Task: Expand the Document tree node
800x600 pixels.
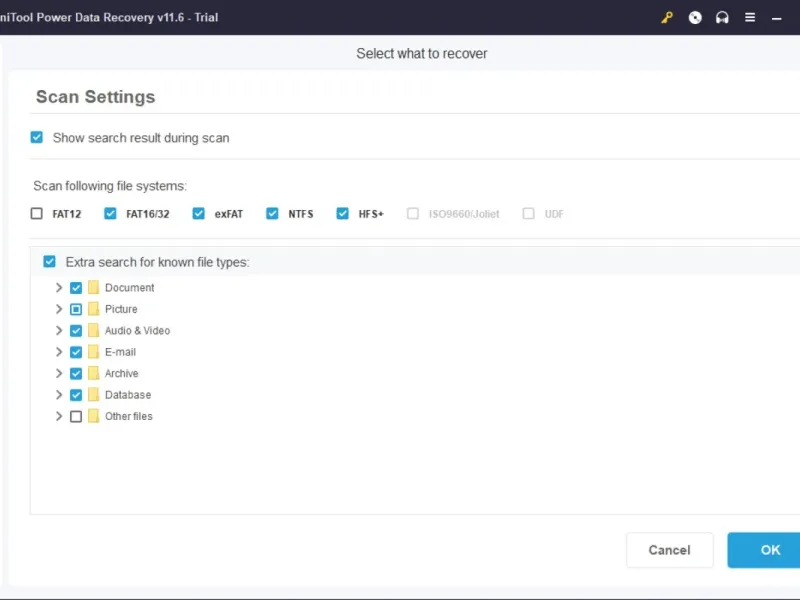Action: (x=59, y=288)
